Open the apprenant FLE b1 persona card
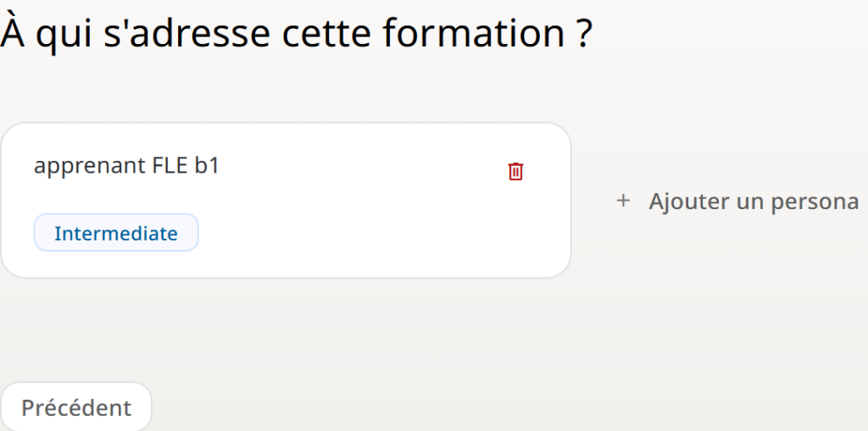 [339, 203]
